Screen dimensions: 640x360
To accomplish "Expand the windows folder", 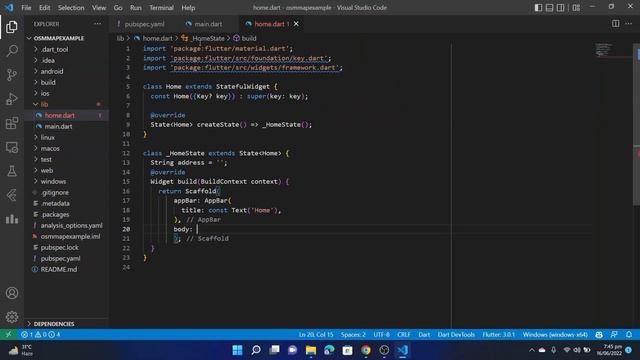I will pyautogui.click(x=53, y=182).
